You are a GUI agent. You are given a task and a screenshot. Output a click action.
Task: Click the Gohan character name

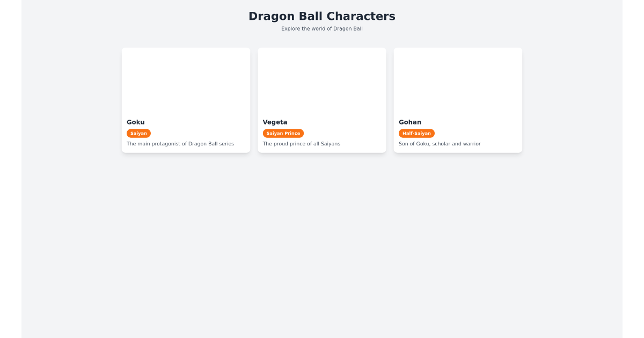[411, 122]
